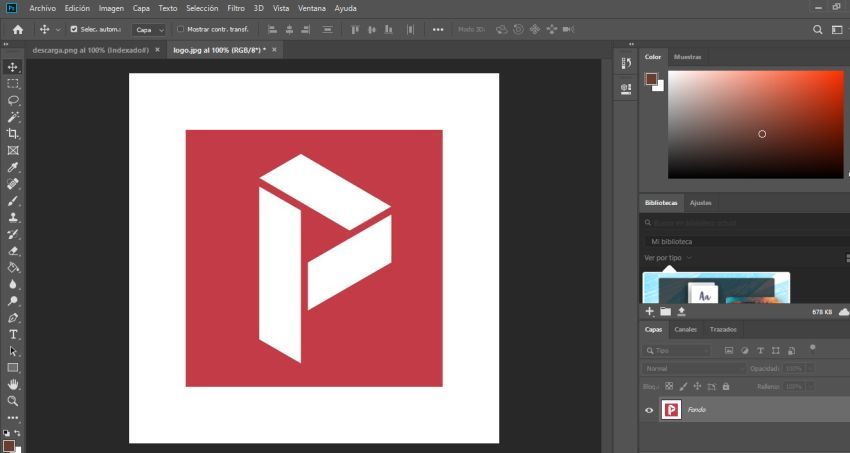Select the Rectangular Marquee tool
Screen dimensions: 850x453
pos(13,83)
